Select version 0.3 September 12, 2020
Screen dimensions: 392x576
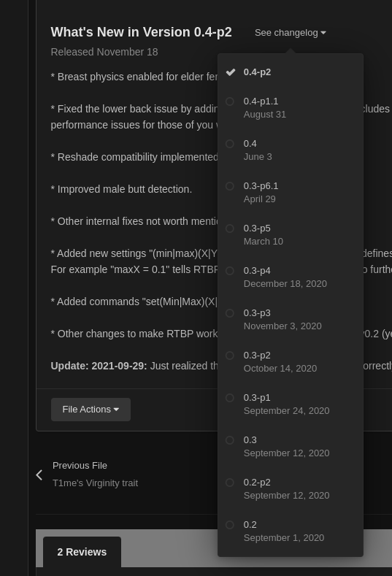coord(291,446)
